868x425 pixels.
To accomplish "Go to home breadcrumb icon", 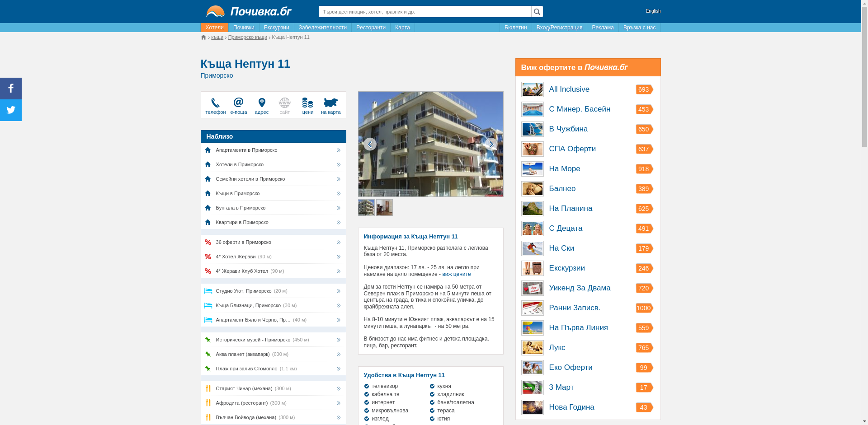I will (x=203, y=37).
